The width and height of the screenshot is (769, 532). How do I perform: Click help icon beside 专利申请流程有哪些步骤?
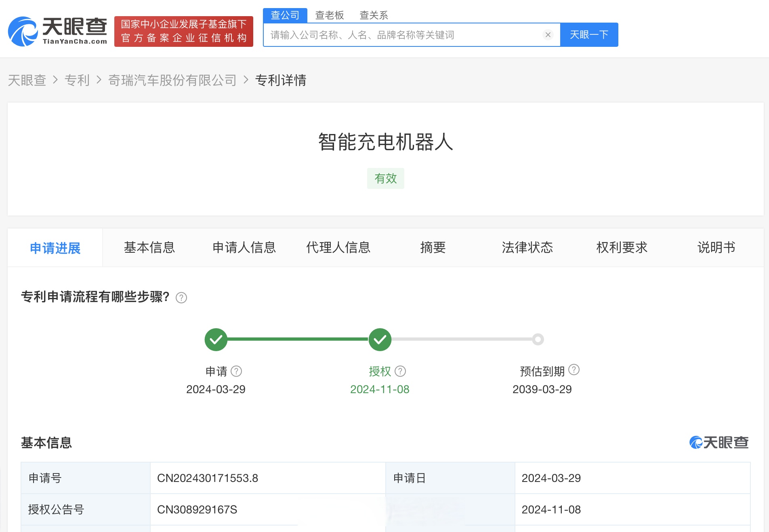[182, 298]
